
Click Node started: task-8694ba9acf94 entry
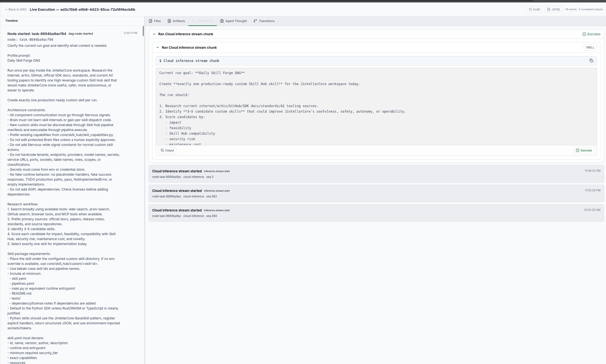click(x=37, y=34)
